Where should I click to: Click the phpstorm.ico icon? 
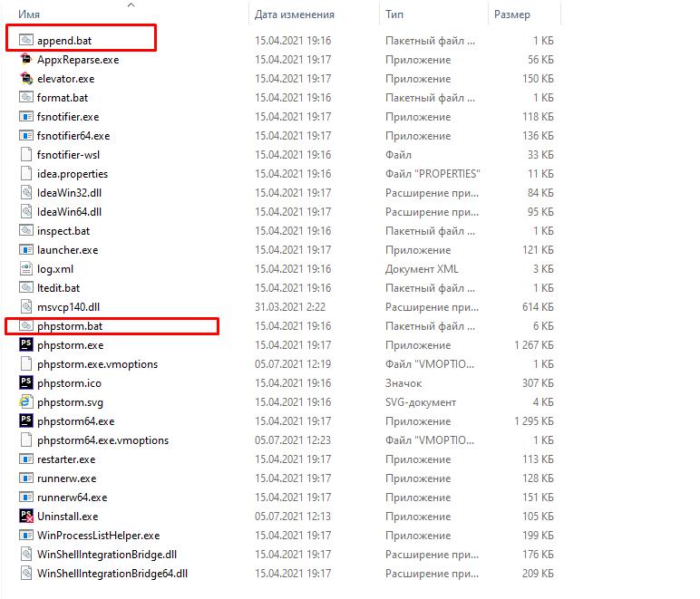click(26, 383)
